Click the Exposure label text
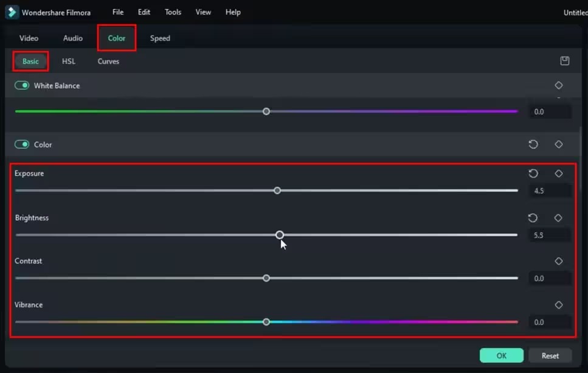588x373 pixels. (x=29, y=173)
